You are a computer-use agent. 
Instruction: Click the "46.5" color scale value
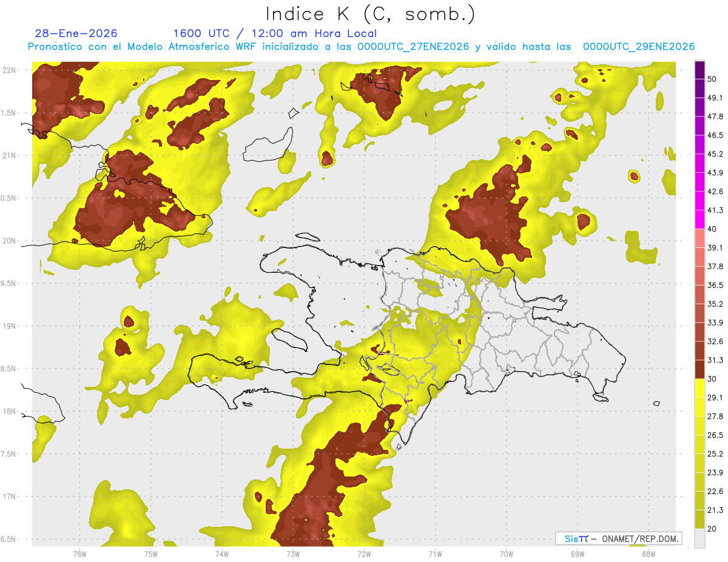(715, 135)
